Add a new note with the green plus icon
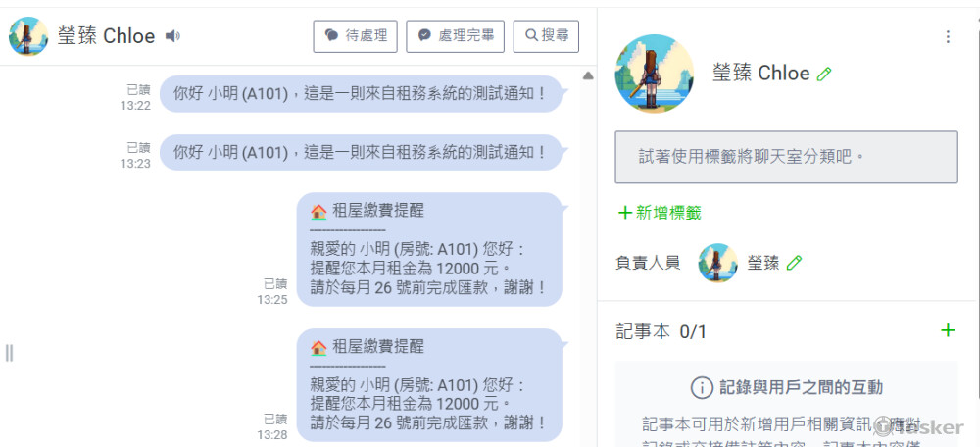Screen dimensions: 980x447 (x=948, y=330)
